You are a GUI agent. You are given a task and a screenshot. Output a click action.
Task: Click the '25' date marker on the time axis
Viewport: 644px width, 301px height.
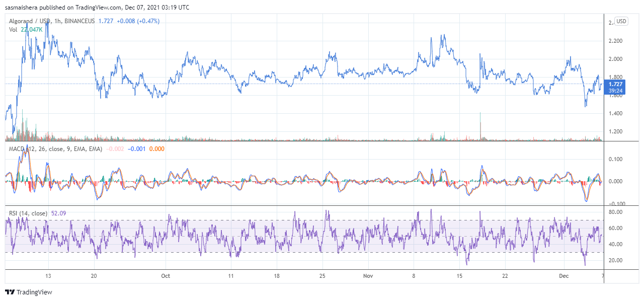pos(323,276)
